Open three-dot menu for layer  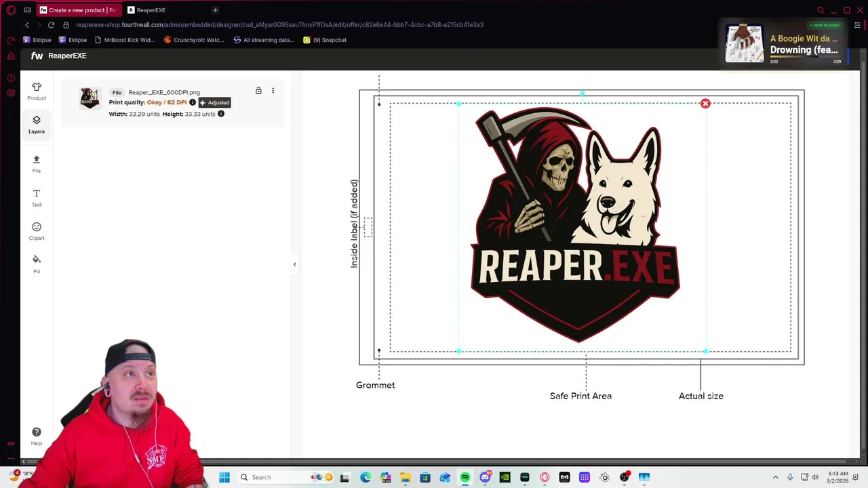point(273,90)
